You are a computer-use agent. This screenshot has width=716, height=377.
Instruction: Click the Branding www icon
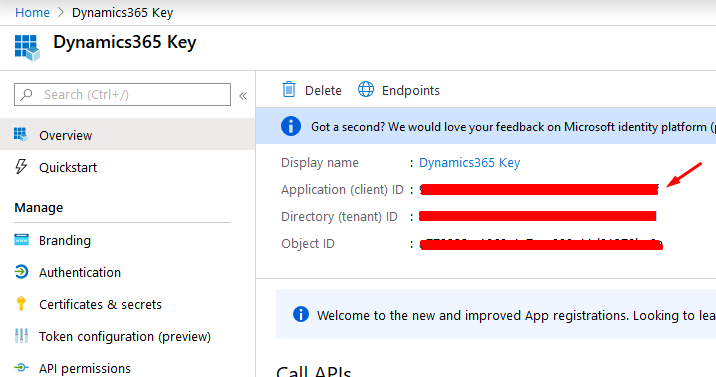click(21, 240)
